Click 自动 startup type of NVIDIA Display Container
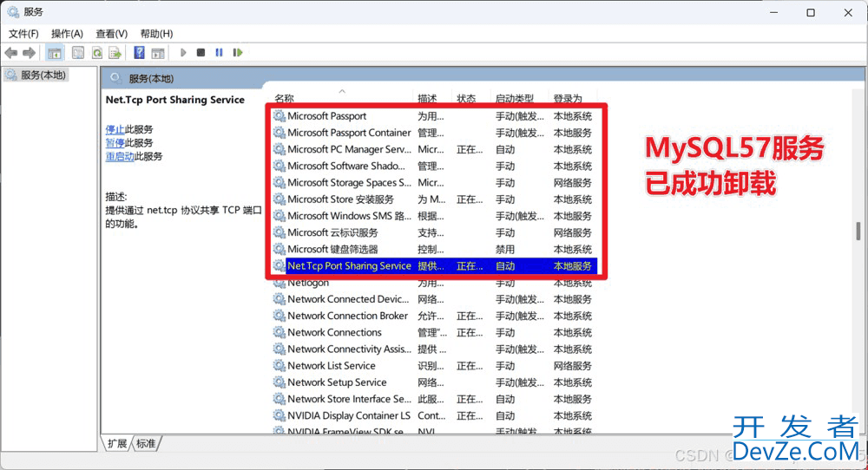868x470 pixels. [505, 415]
